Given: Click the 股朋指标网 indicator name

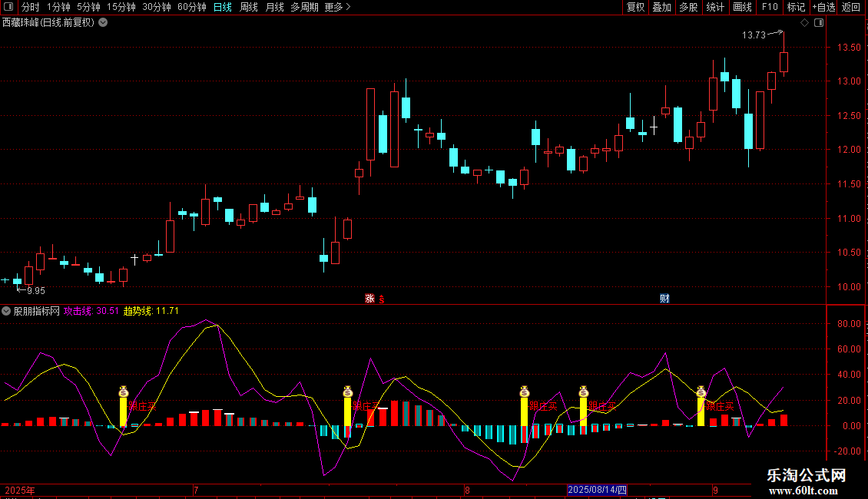Looking at the screenshot, I should 37,311.
